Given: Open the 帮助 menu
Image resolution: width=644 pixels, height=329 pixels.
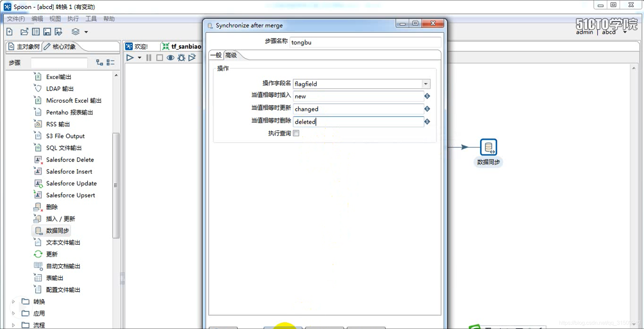Looking at the screenshot, I should click(109, 19).
